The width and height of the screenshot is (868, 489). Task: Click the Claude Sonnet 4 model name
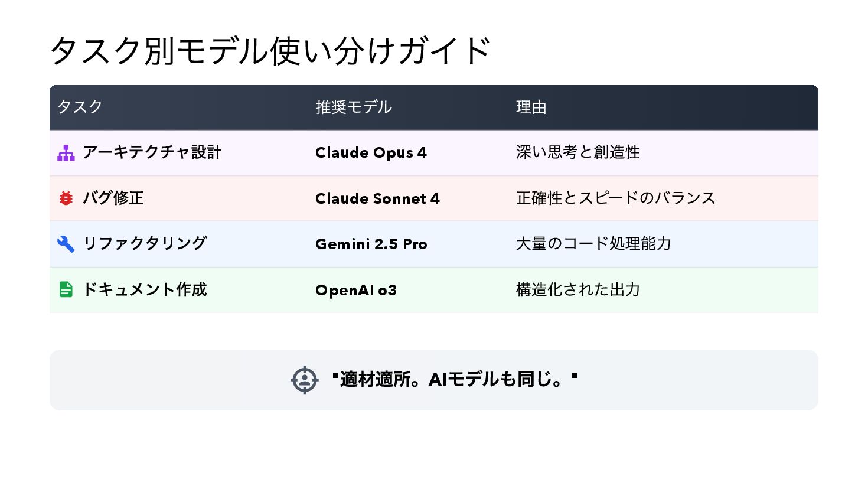tap(377, 198)
